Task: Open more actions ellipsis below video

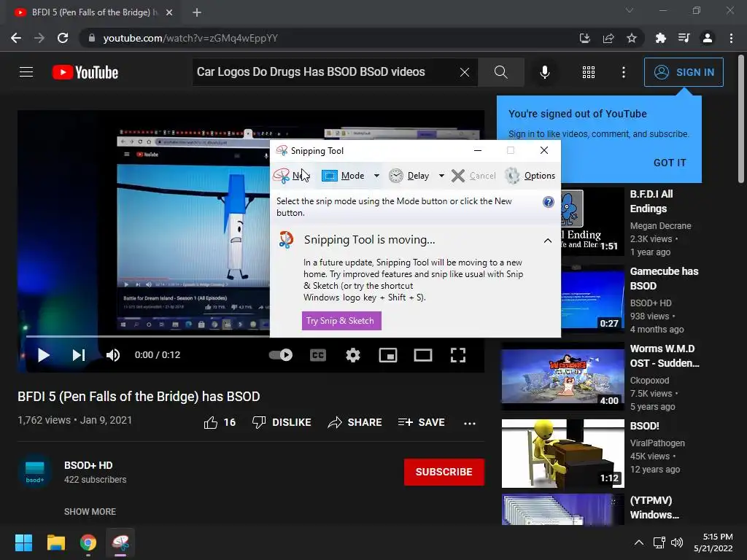Action: 470,423
